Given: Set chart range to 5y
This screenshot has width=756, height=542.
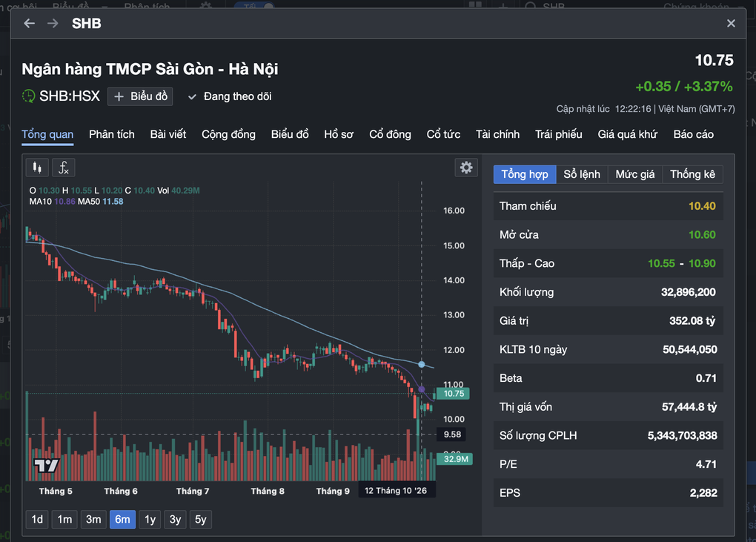Looking at the screenshot, I should pos(201,519).
